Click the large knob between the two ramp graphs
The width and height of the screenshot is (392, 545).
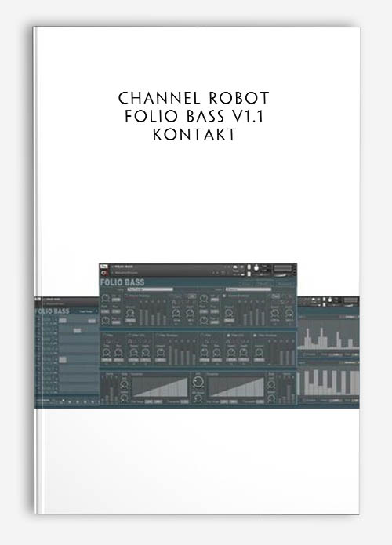click(198, 382)
